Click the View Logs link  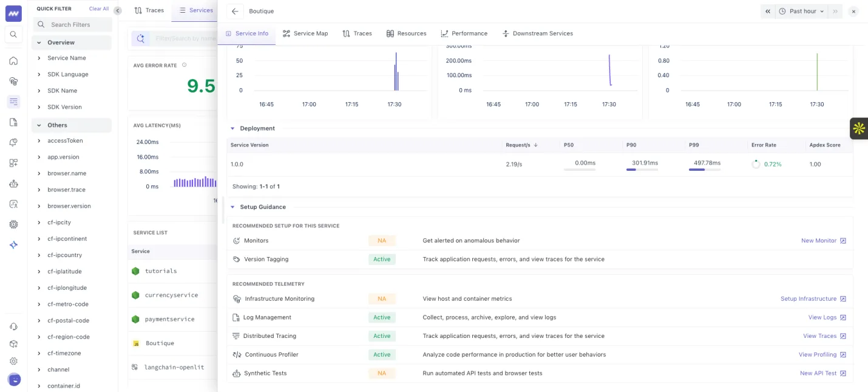(827, 317)
